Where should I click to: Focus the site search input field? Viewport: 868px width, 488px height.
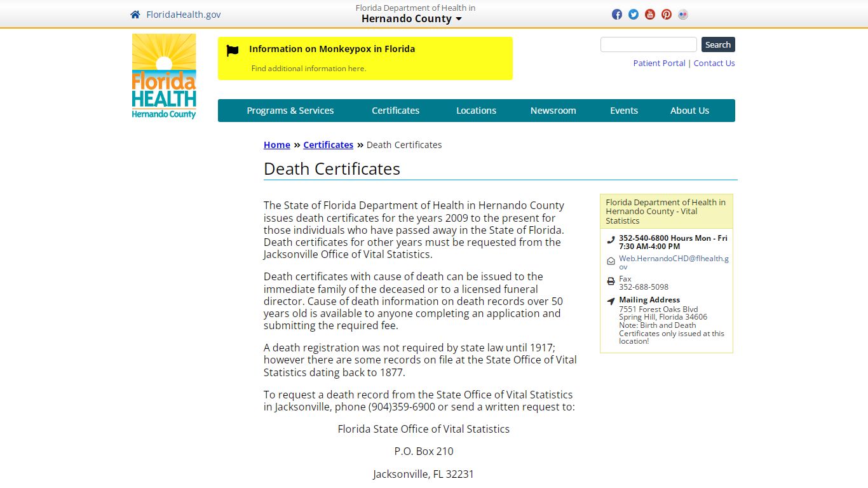coord(649,44)
